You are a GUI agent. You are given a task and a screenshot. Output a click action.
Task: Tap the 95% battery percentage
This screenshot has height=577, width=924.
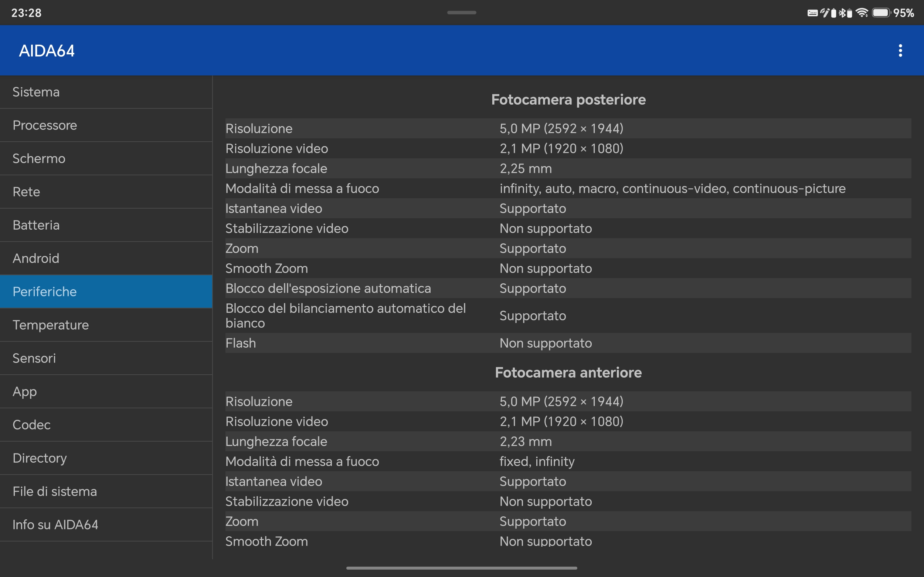tap(903, 13)
